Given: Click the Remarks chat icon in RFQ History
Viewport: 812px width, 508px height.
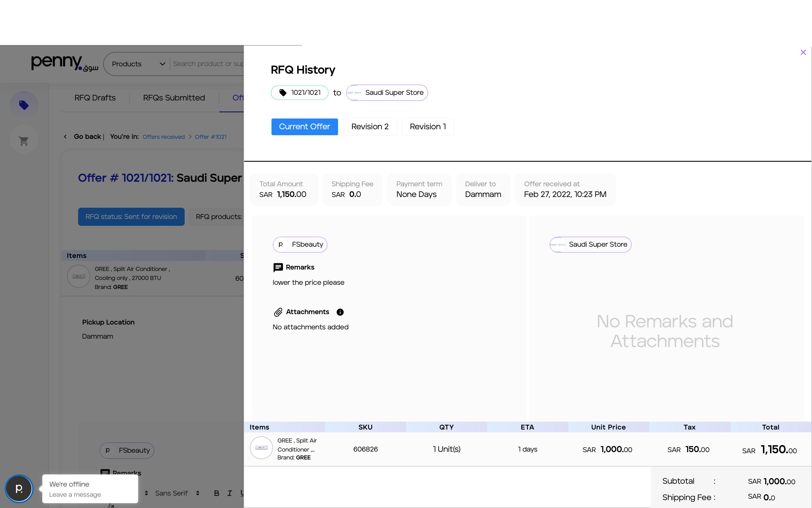Looking at the screenshot, I should [x=278, y=268].
